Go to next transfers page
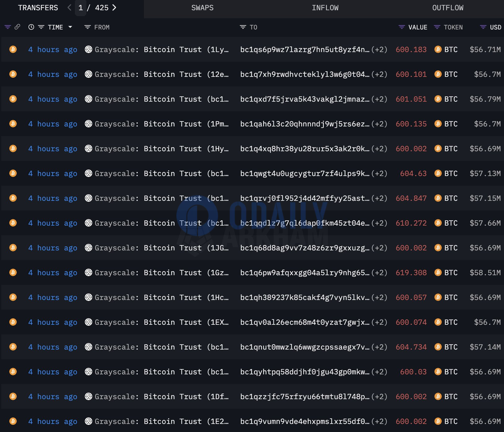The height and width of the screenshot is (432, 504). point(114,8)
